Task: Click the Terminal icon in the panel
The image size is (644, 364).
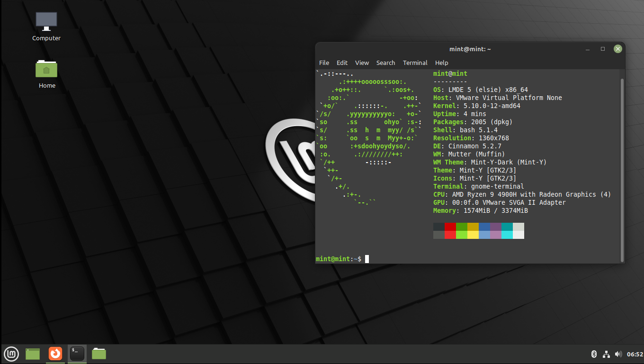Action: (77, 354)
